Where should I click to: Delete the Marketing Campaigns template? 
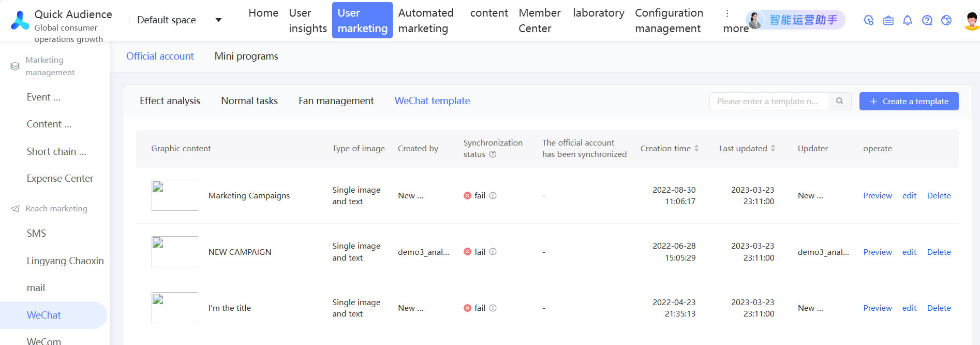pyautogui.click(x=939, y=196)
